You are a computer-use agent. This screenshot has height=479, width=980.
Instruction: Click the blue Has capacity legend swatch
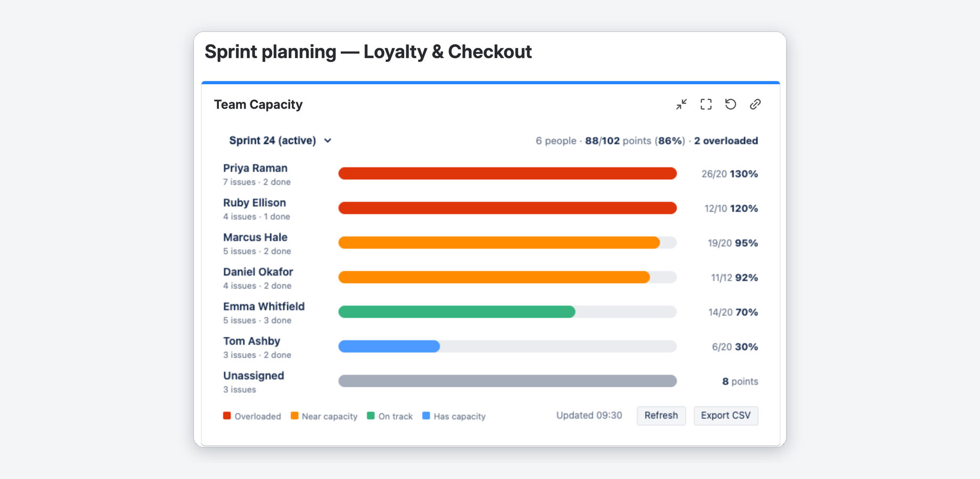click(426, 416)
